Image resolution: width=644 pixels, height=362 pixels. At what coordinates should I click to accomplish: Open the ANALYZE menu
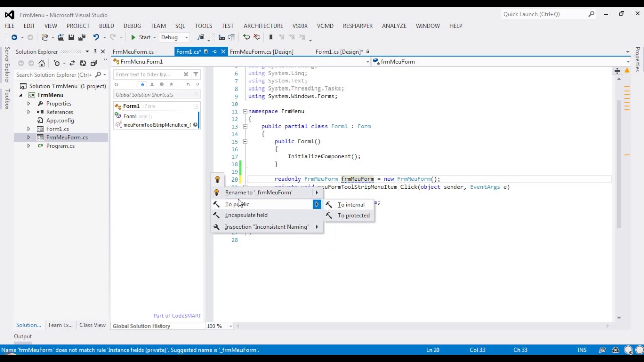394,26
